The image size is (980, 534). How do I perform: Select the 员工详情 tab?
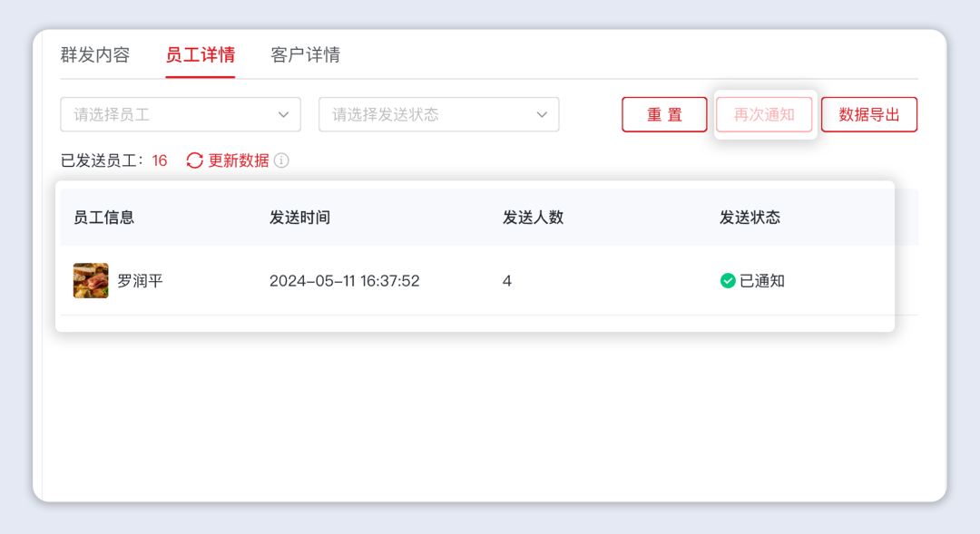tap(201, 55)
